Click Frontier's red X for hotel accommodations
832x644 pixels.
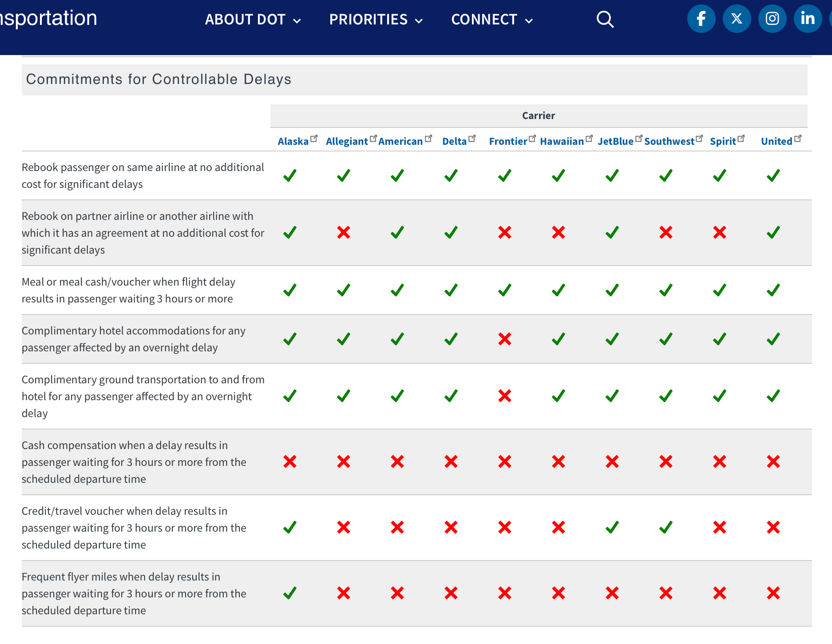tap(505, 339)
